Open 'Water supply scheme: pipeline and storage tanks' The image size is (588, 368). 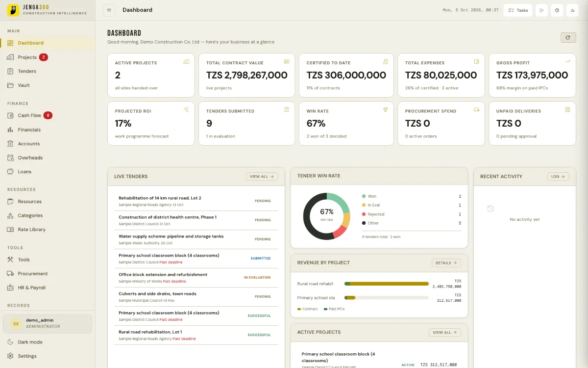[196, 239]
